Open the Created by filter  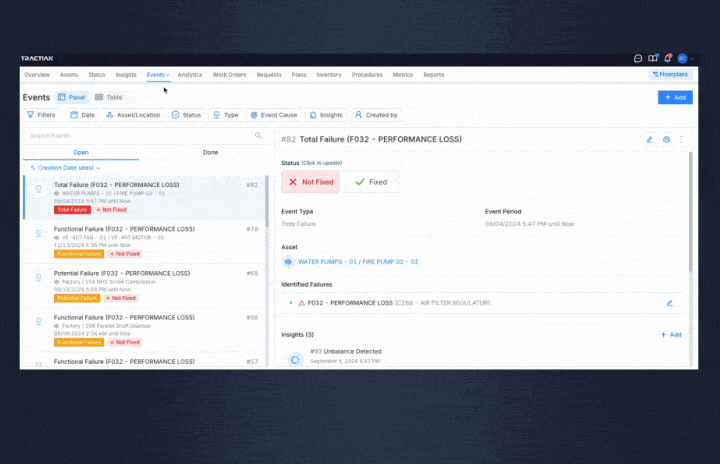376,115
